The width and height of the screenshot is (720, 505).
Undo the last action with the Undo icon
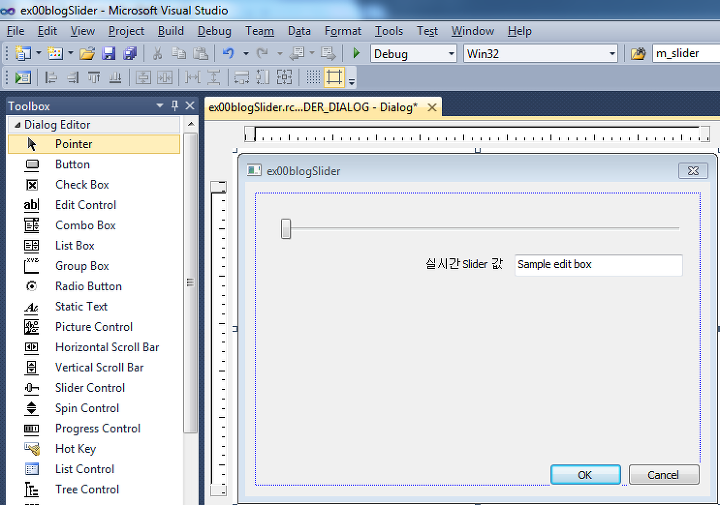pyautogui.click(x=228, y=54)
